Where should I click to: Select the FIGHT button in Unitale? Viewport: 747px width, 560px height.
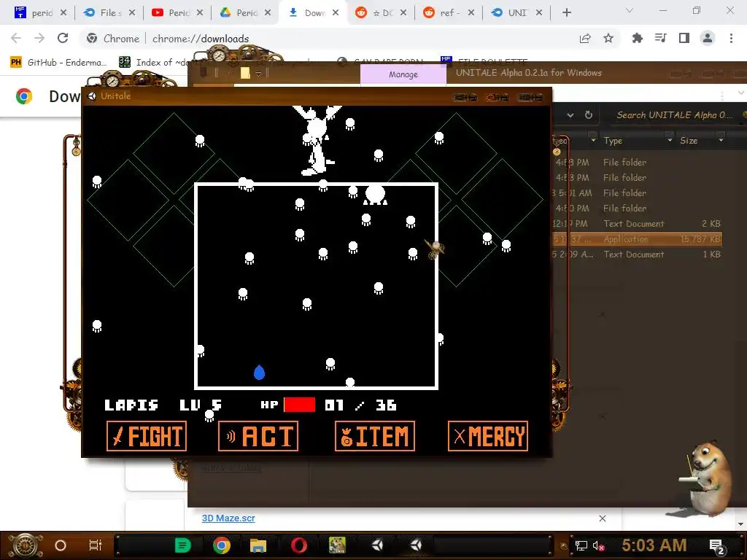point(147,436)
